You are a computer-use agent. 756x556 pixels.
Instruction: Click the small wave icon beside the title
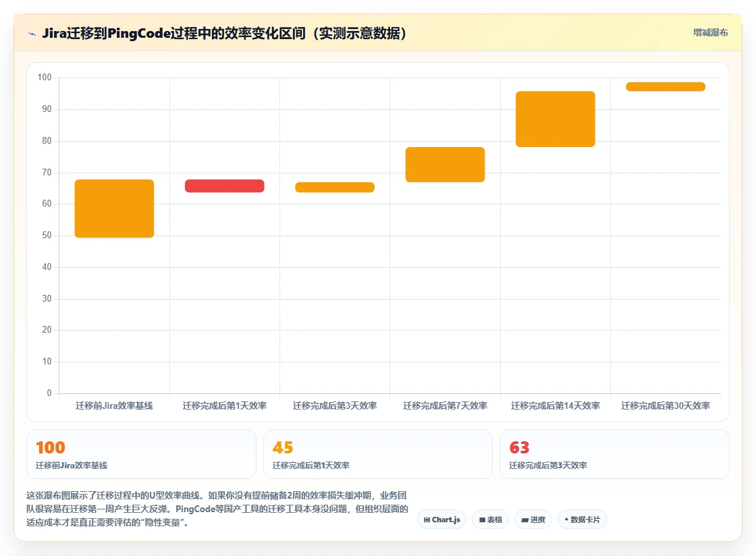tap(32, 34)
